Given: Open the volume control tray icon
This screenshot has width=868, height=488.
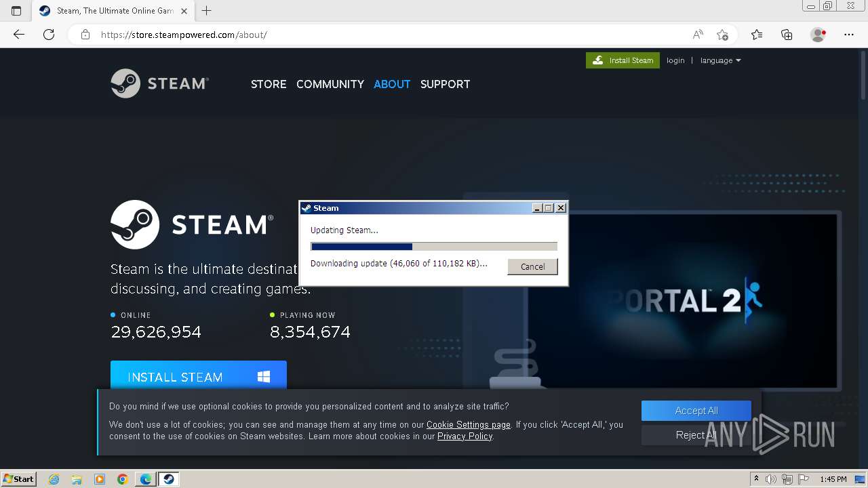Looking at the screenshot, I should point(771,479).
